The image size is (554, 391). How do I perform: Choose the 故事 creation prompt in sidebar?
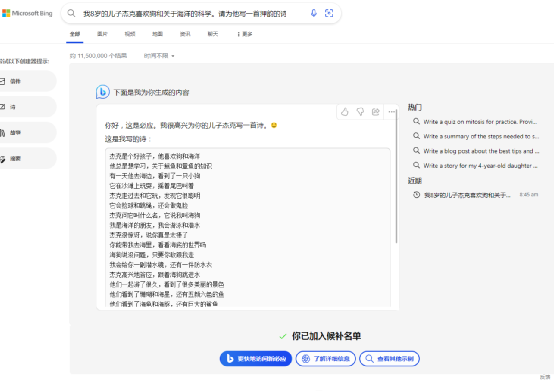28,133
